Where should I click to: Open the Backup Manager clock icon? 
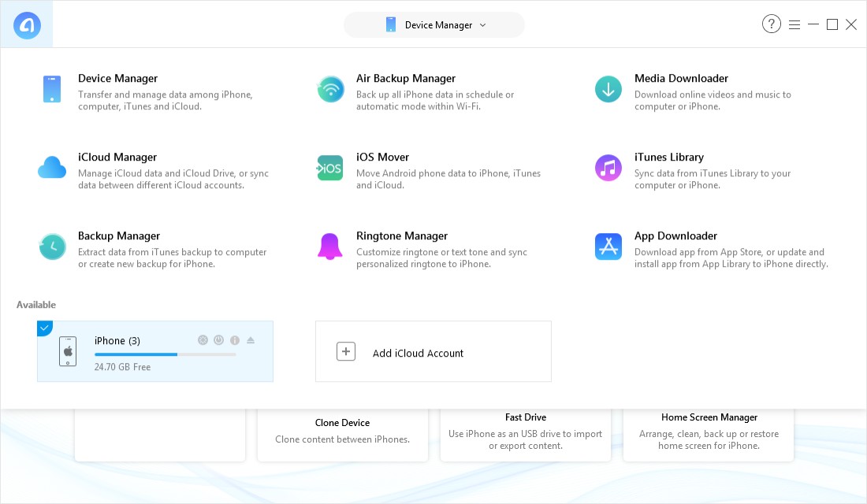[52, 246]
